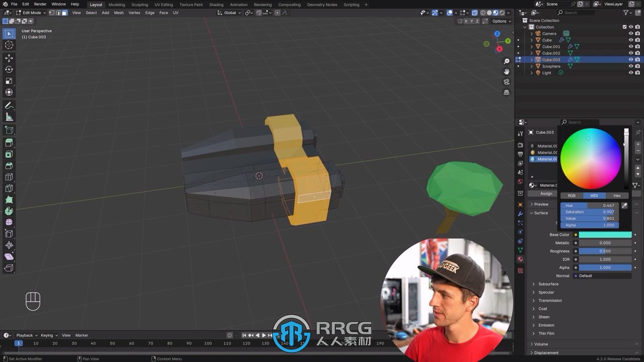The height and width of the screenshot is (362, 644).
Task: Click the Metallic value field
Action: click(x=605, y=243)
